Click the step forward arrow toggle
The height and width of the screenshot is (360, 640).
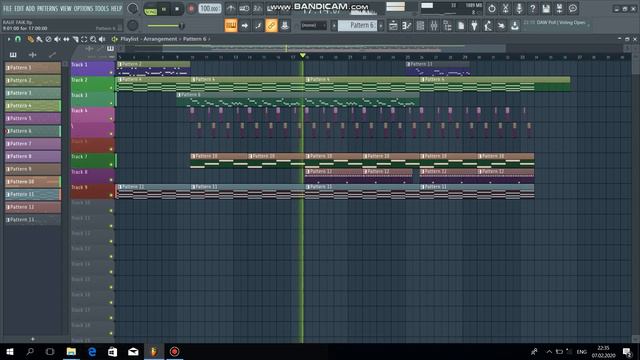[x=244, y=26]
